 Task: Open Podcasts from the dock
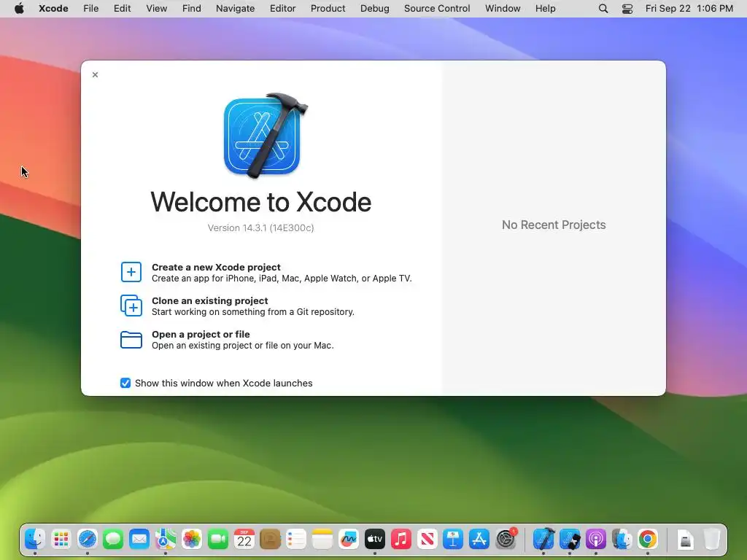click(595, 539)
